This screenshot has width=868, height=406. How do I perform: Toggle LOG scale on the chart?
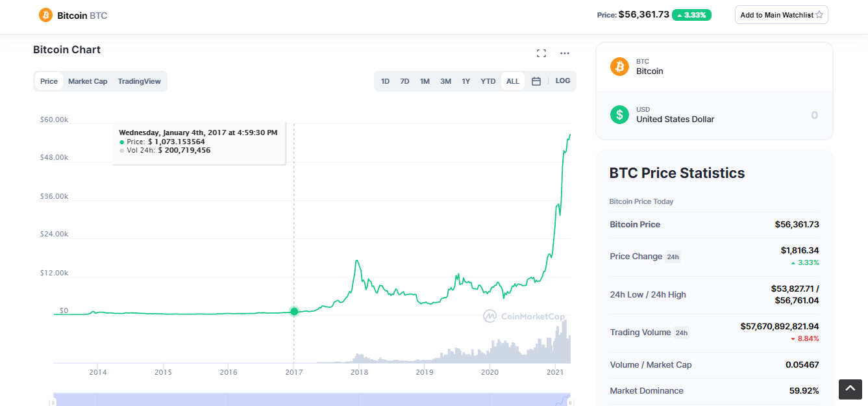click(563, 81)
